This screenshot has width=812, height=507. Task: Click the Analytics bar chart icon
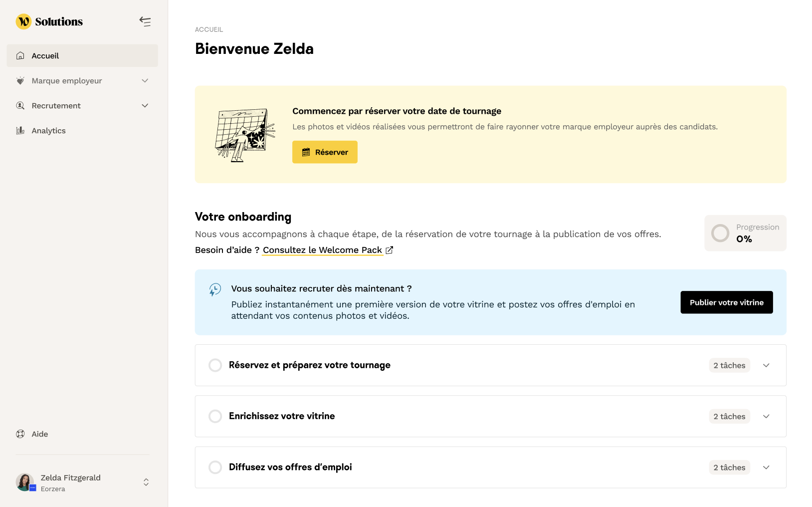coord(20,130)
